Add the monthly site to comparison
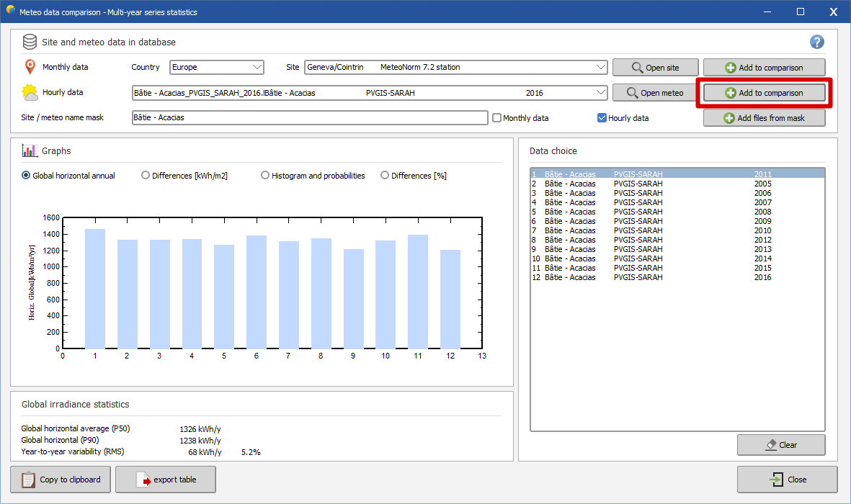This screenshot has height=504, width=851. coord(764,67)
